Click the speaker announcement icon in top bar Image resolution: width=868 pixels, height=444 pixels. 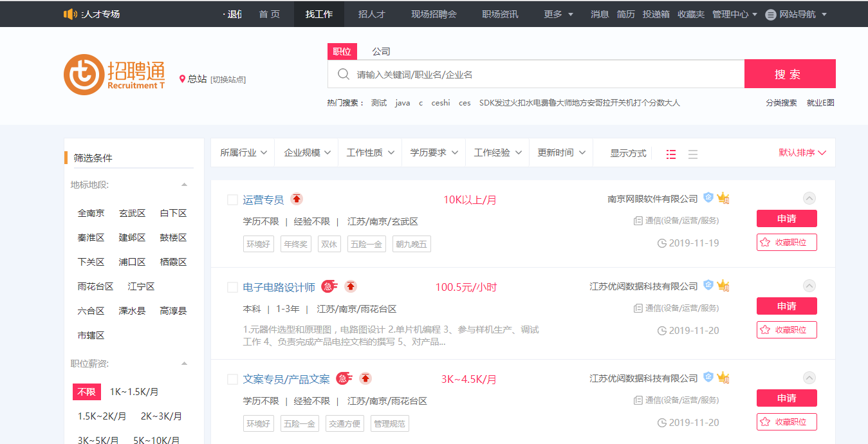coord(70,14)
